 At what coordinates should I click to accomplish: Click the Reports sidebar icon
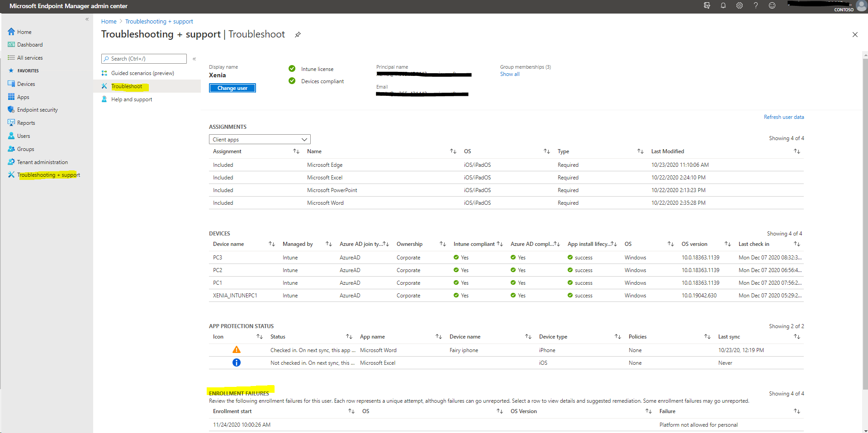click(11, 122)
